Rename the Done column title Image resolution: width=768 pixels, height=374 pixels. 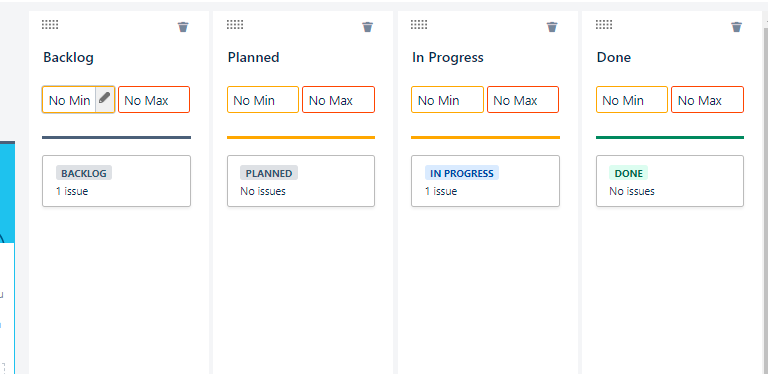point(614,58)
